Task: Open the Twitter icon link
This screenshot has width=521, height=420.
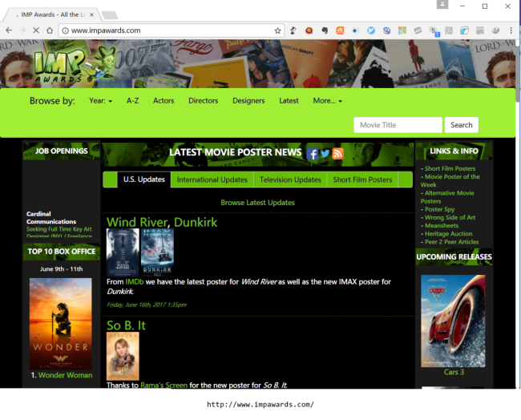Action: click(x=325, y=154)
